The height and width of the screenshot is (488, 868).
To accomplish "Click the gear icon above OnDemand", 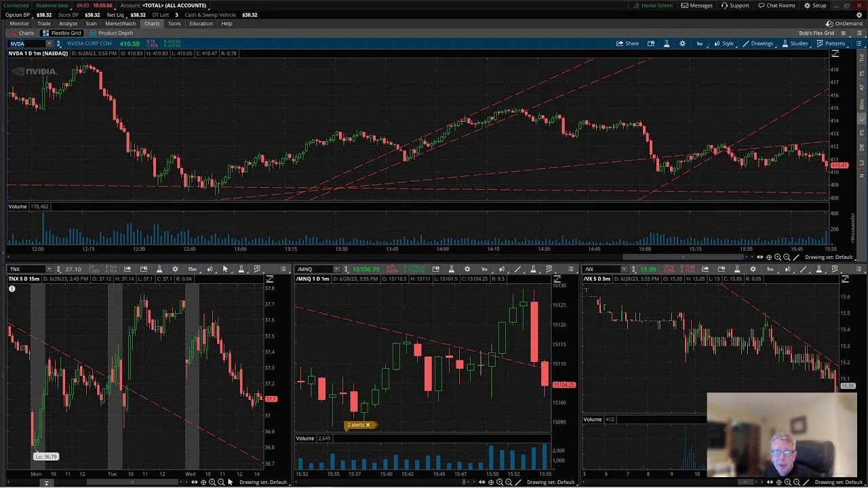I will 859,14.
